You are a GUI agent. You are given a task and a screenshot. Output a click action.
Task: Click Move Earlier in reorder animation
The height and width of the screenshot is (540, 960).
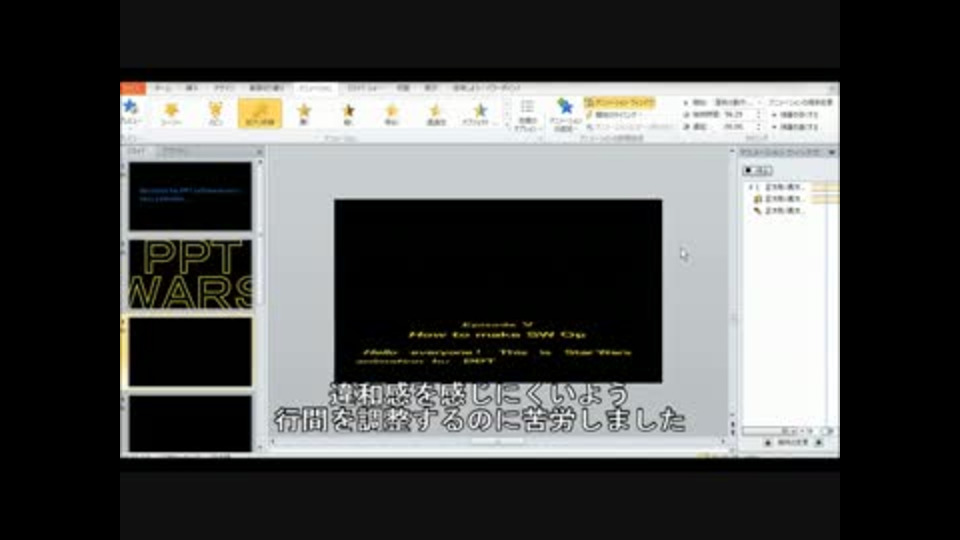pos(795,114)
